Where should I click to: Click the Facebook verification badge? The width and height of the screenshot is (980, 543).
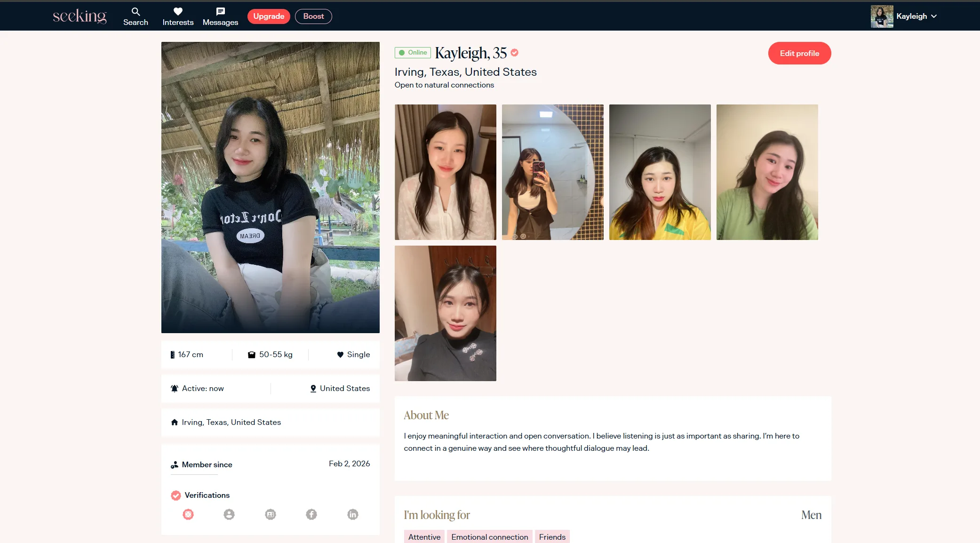tap(311, 514)
